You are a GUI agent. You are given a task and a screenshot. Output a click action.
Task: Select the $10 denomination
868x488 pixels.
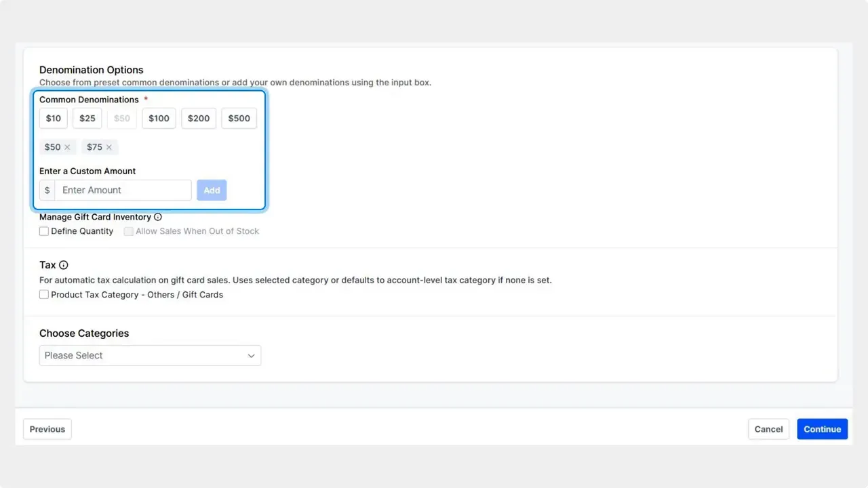click(x=54, y=119)
